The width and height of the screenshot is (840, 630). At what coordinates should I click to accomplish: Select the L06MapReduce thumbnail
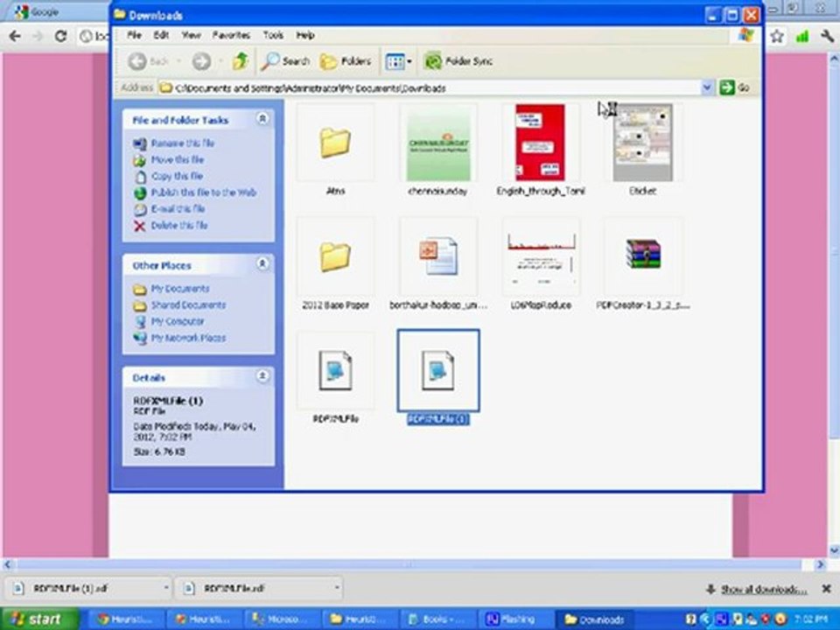click(x=541, y=256)
